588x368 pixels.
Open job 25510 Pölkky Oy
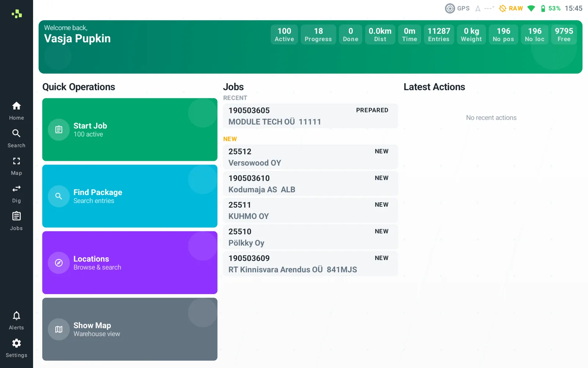[311, 237]
